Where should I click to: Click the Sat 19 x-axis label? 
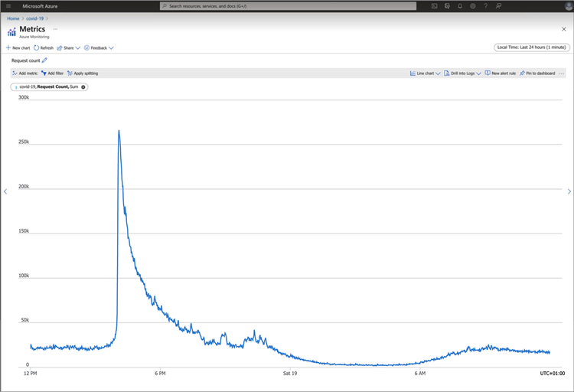[290, 374]
